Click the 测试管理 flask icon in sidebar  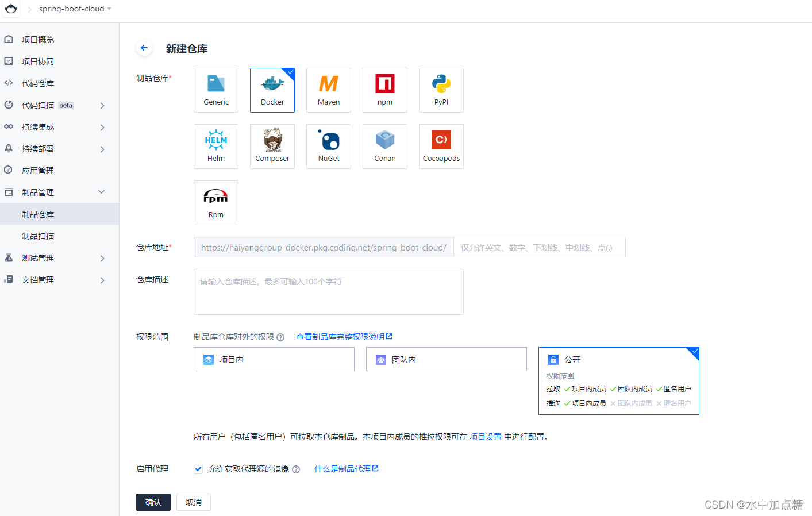(x=9, y=258)
